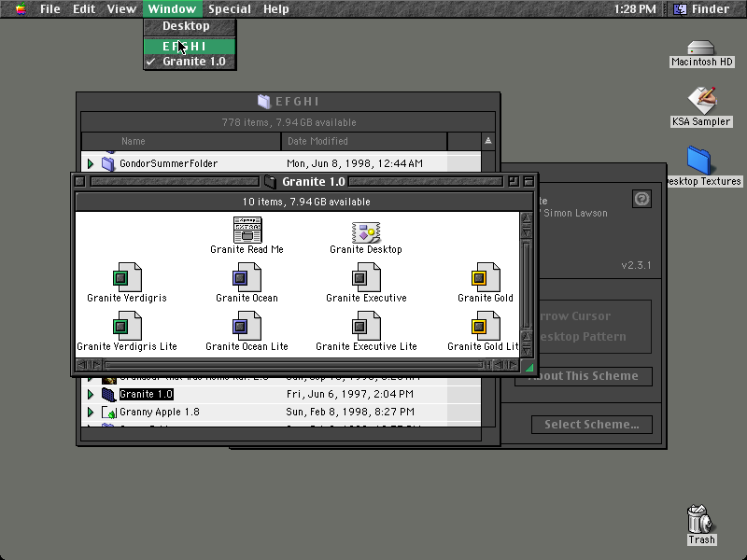Sort EFGHI list by Name column header
This screenshot has height=560, width=747.
pyautogui.click(x=181, y=142)
